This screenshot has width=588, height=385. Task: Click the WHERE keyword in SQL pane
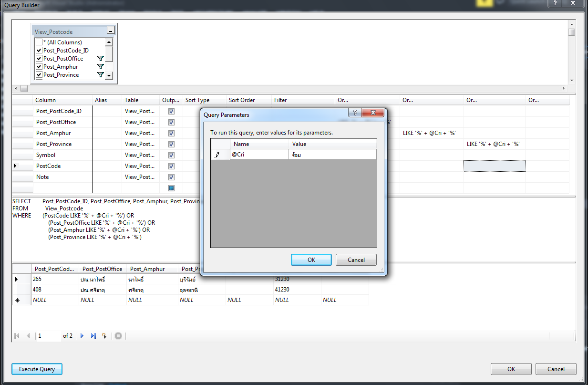tap(21, 216)
